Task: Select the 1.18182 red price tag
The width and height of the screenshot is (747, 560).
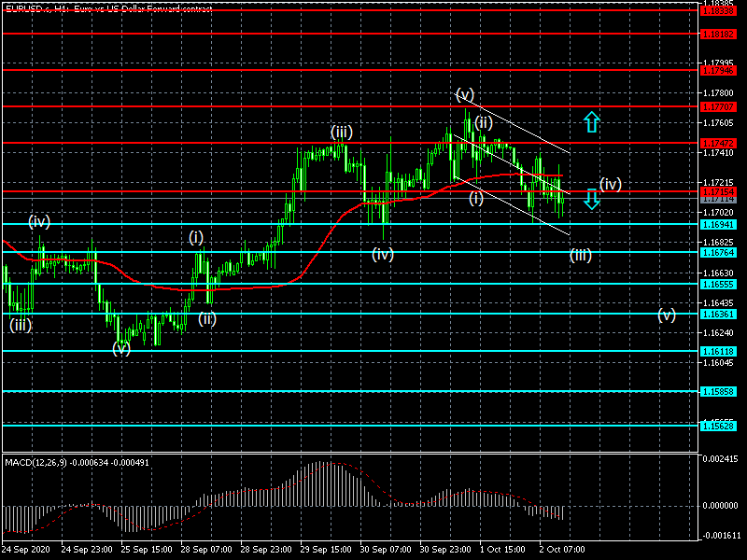Action: (x=718, y=34)
